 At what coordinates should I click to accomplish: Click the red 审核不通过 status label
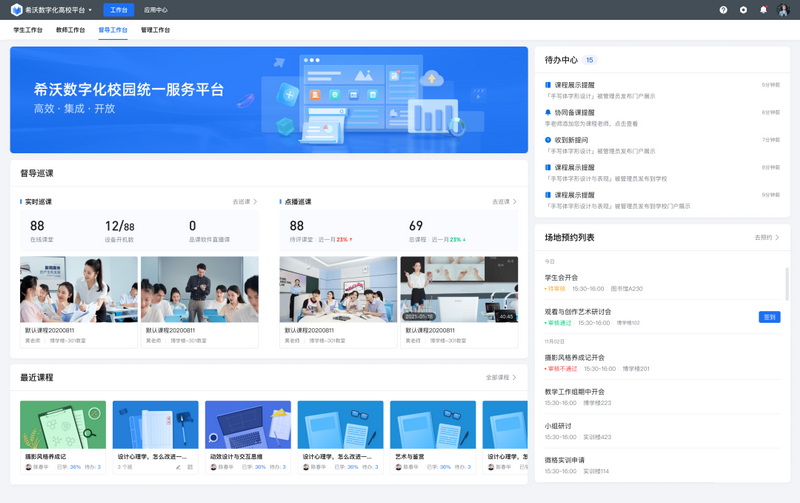point(562,369)
